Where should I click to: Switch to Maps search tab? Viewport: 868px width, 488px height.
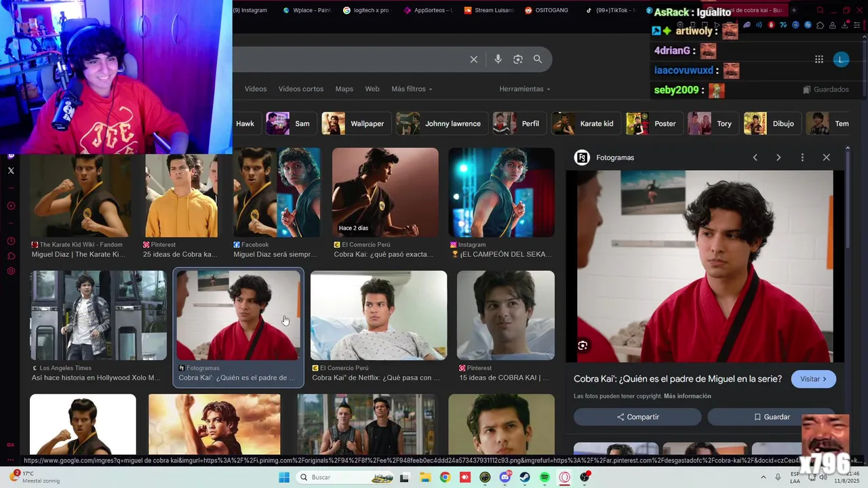(x=344, y=89)
